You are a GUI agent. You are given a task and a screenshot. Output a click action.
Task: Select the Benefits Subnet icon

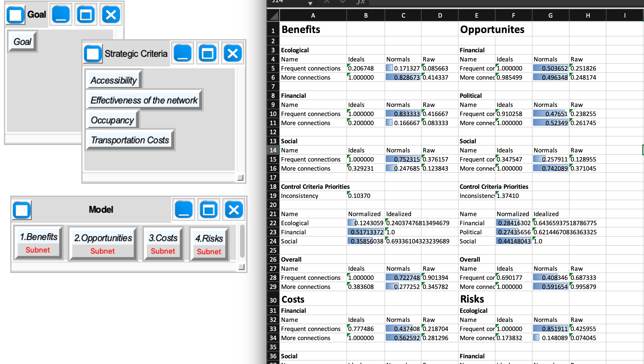(x=39, y=242)
